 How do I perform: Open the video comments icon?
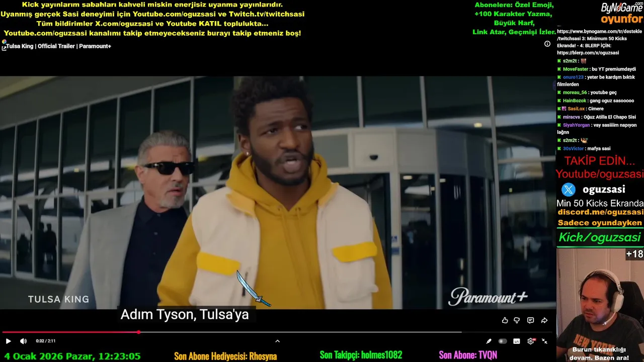[x=530, y=320]
